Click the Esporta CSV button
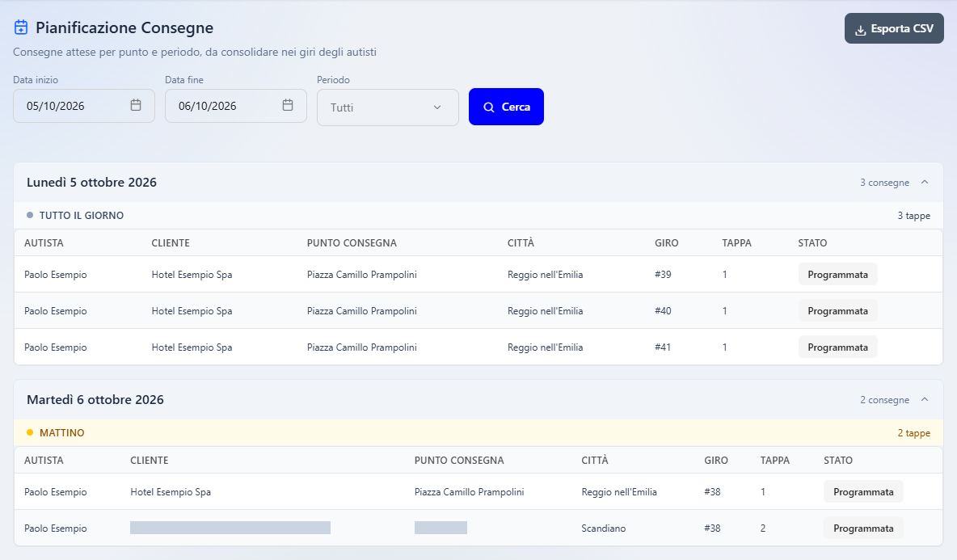This screenshot has height=560, width=957. click(x=894, y=28)
